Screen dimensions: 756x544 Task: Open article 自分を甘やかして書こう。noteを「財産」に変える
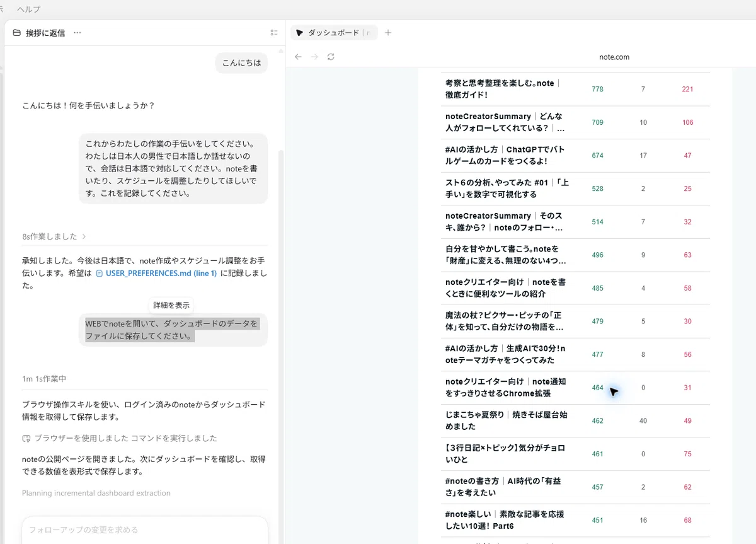pos(505,255)
